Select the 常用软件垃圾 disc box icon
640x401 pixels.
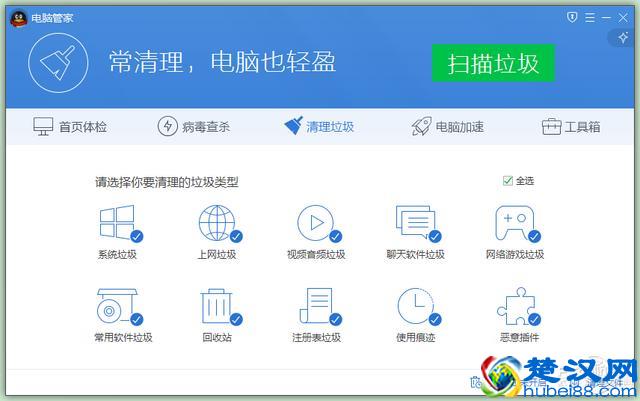(117, 306)
